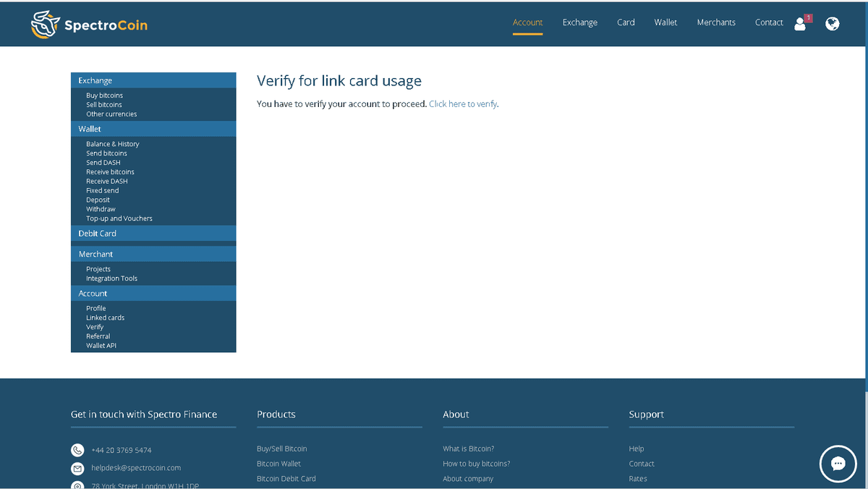
Task: Click the globe language icon
Action: [x=833, y=24]
